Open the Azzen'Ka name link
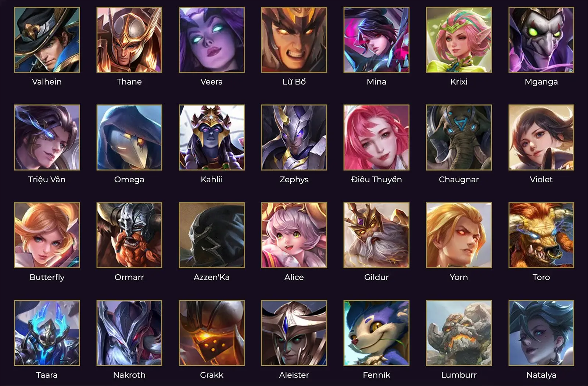This screenshot has height=386, width=588. click(x=211, y=277)
